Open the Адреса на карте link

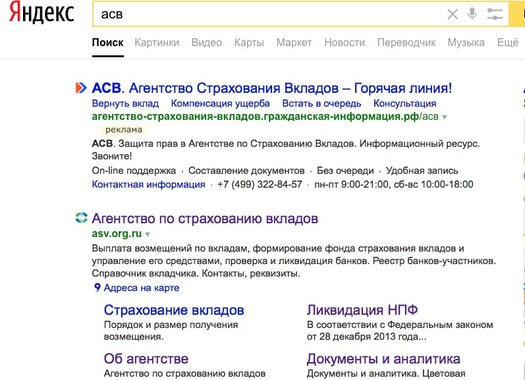click(x=141, y=288)
